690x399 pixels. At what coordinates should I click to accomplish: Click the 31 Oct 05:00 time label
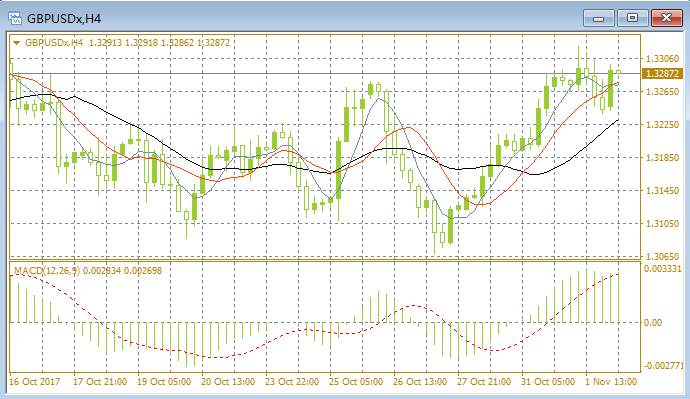click(548, 381)
